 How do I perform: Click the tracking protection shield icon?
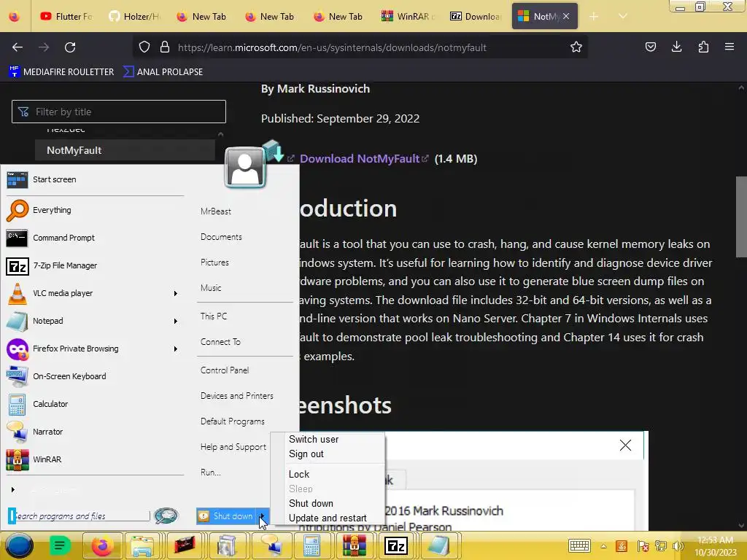coord(144,47)
